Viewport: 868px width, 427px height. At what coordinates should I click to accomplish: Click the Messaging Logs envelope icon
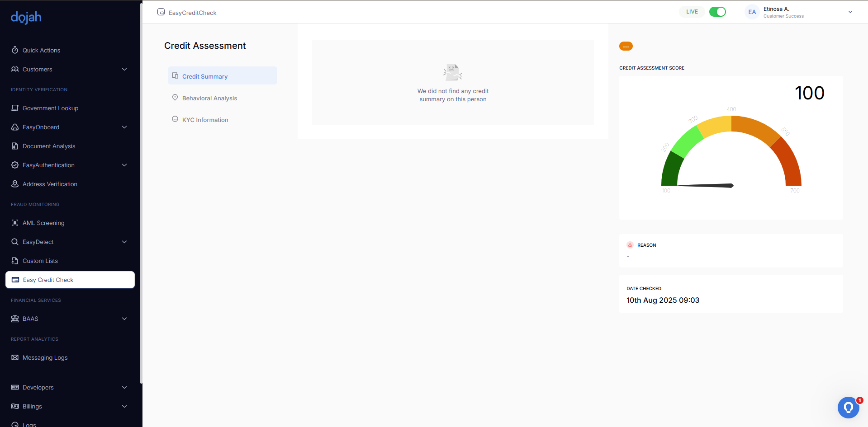15,357
